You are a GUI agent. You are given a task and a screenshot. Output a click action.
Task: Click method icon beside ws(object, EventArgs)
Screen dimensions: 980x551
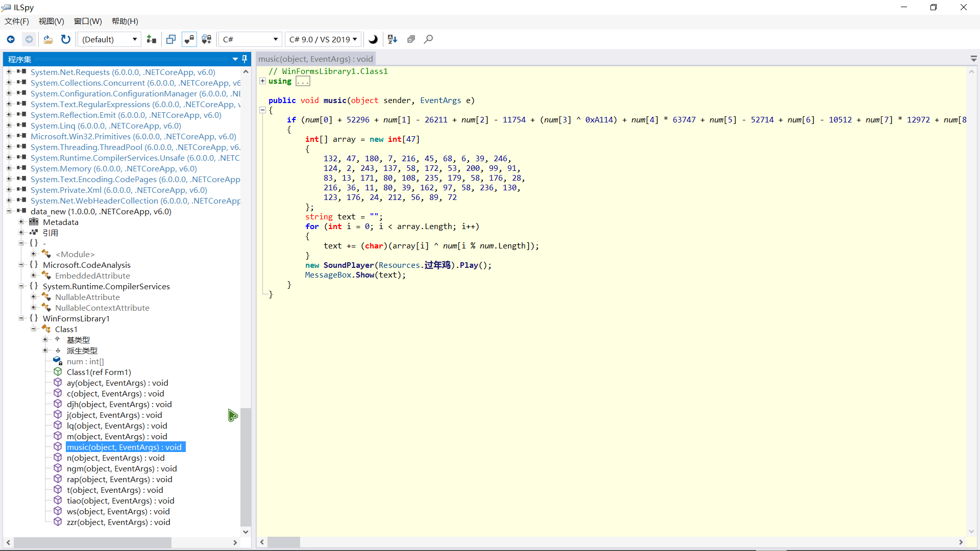tap(58, 511)
